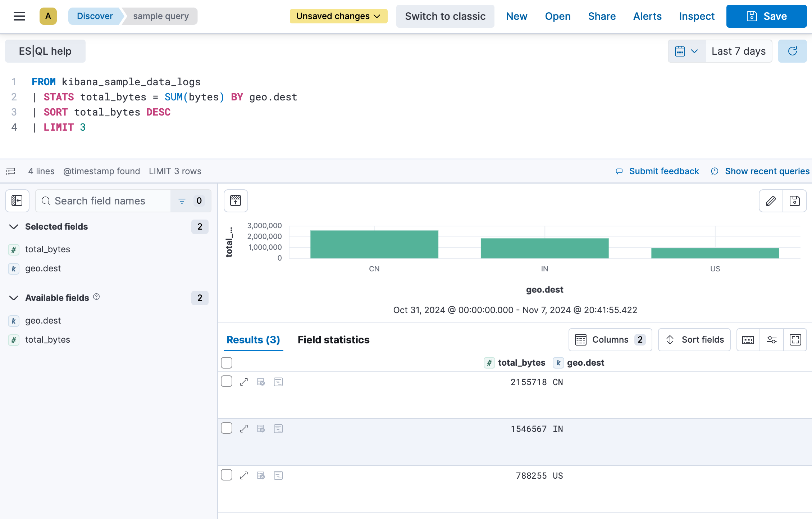Open the Share menu
This screenshot has width=812, height=519.
coord(602,16)
